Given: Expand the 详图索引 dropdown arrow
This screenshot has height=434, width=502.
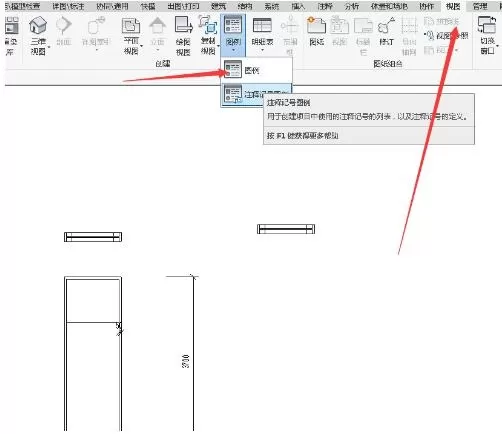Looking at the screenshot, I should tap(96, 51).
